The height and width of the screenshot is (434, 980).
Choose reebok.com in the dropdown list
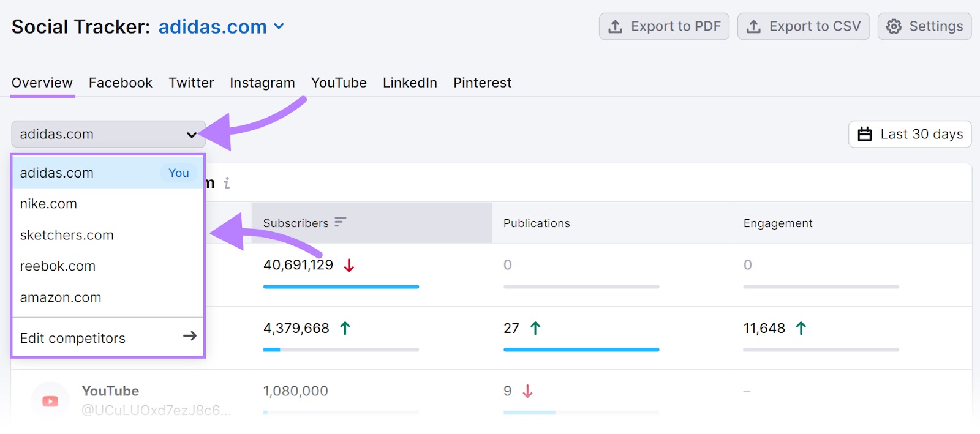[x=58, y=266]
